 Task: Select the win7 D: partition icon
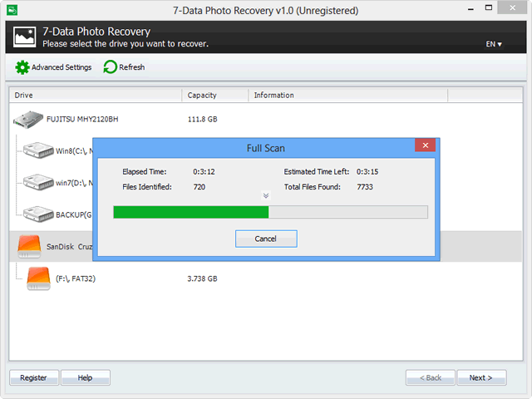[38, 182]
